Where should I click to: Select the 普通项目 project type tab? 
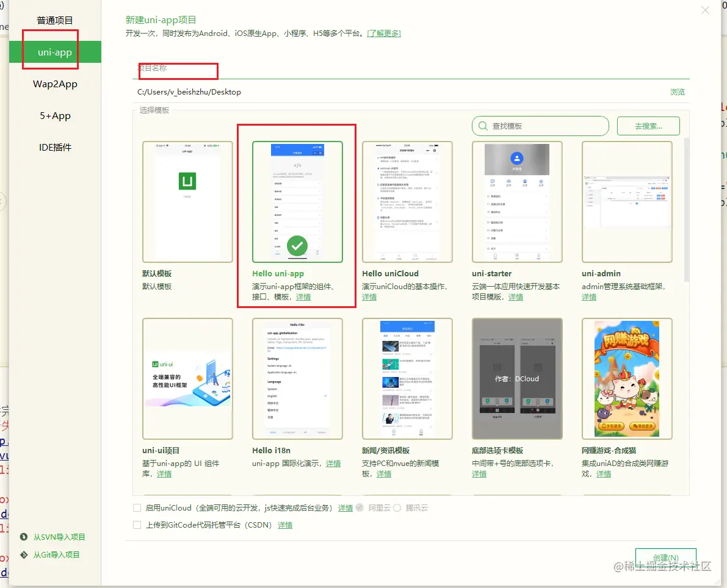tap(55, 20)
